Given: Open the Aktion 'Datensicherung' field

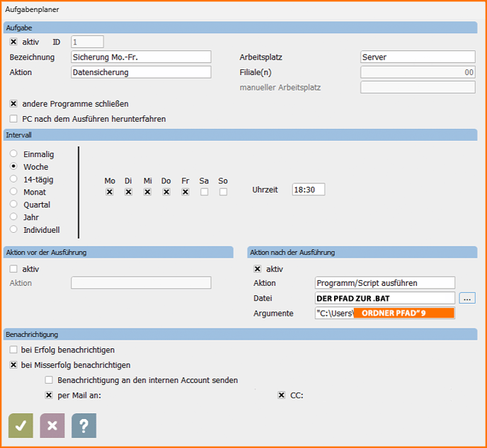Looking at the screenshot, I should pyautogui.click(x=141, y=72).
